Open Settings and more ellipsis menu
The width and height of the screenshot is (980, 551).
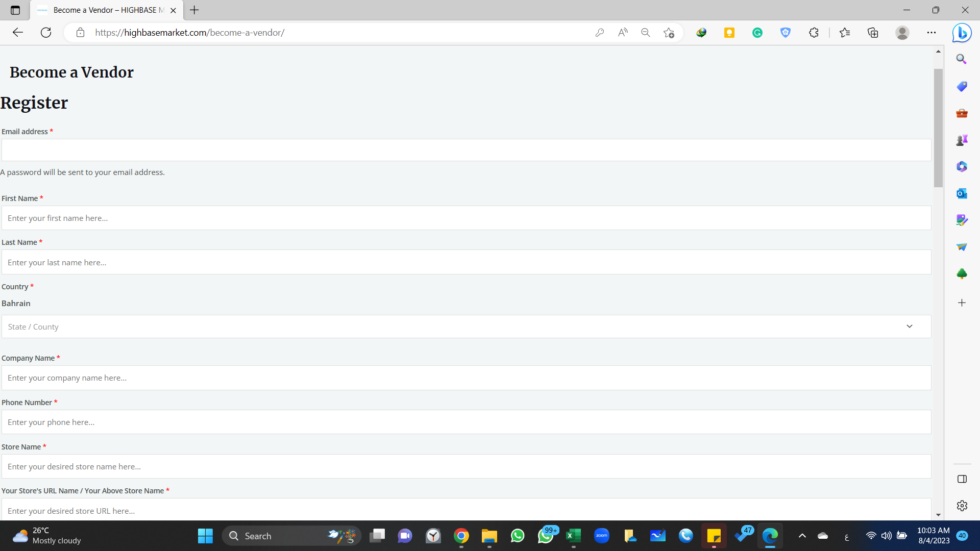pyautogui.click(x=932, y=33)
